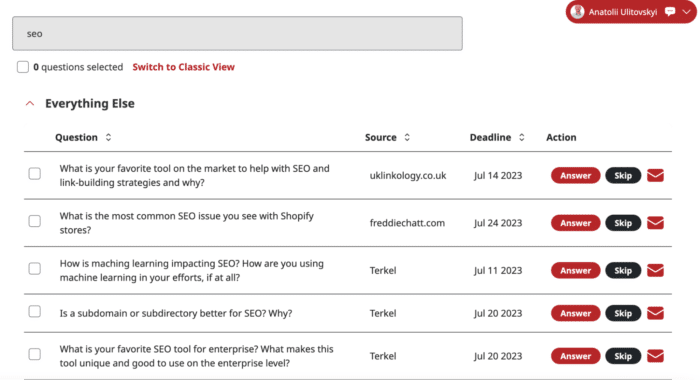Image resolution: width=700 pixels, height=380 pixels.
Task: Open the user account dropdown arrow
Action: click(x=687, y=12)
